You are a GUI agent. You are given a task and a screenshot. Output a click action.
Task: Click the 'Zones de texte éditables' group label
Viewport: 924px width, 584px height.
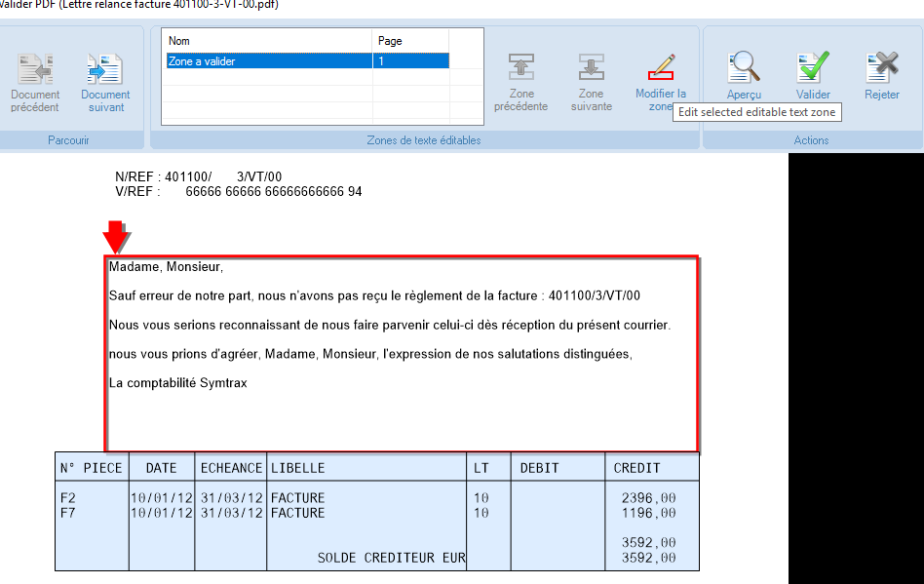(x=424, y=140)
